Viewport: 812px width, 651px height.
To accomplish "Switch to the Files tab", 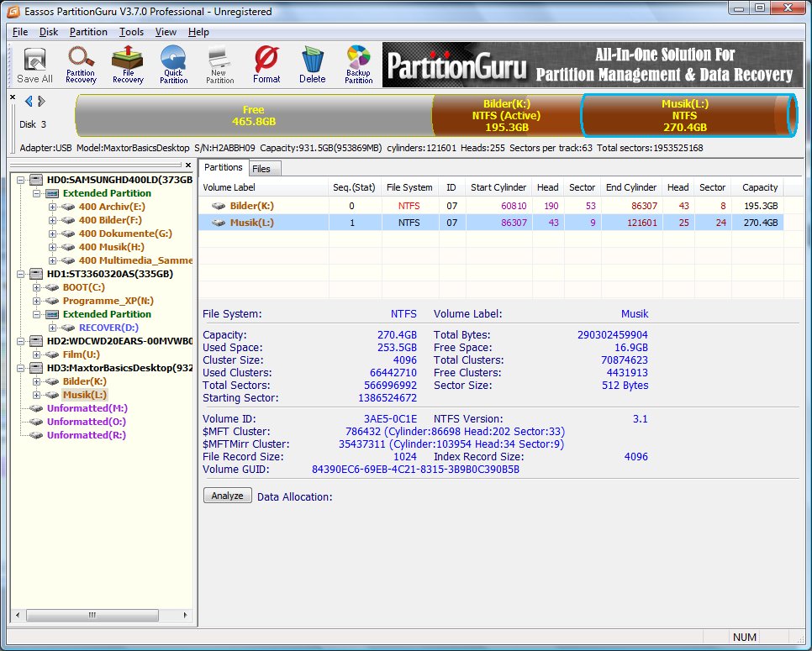I will coord(265,169).
